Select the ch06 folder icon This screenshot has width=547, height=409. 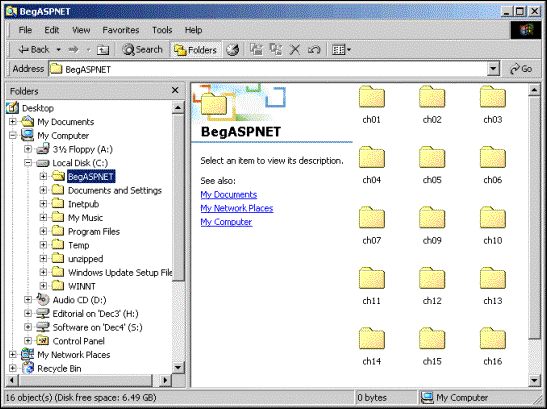(493, 158)
